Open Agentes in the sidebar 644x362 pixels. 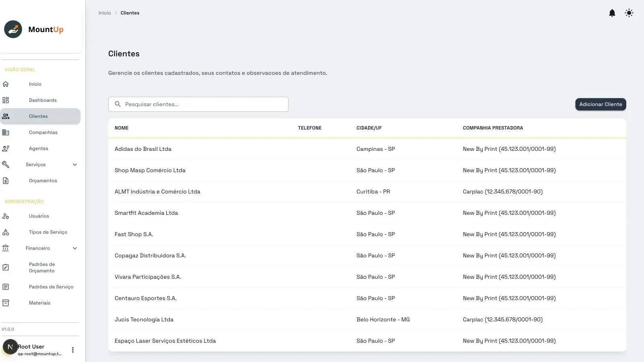[x=40, y=148]
